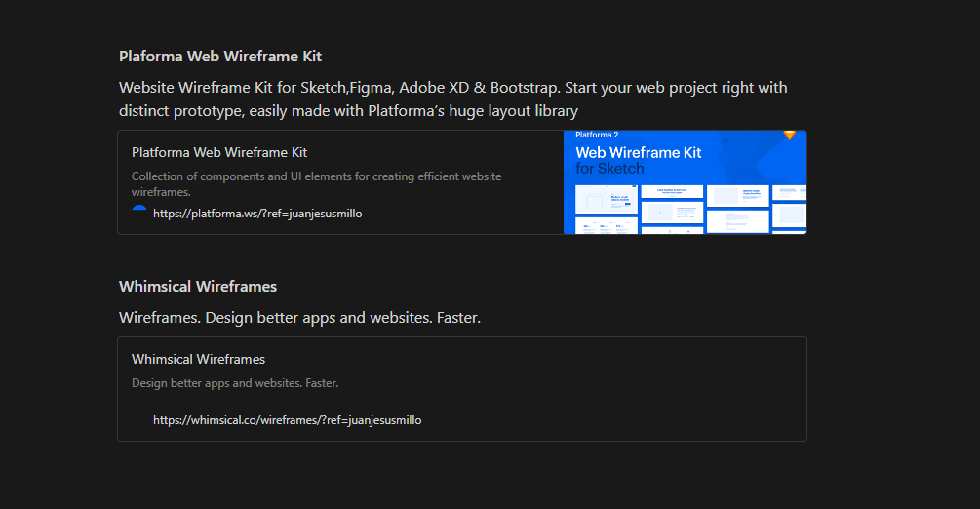This screenshot has width=980, height=509.
Task: Click the blue Platforma favicon icon
Action: [x=138, y=211]
